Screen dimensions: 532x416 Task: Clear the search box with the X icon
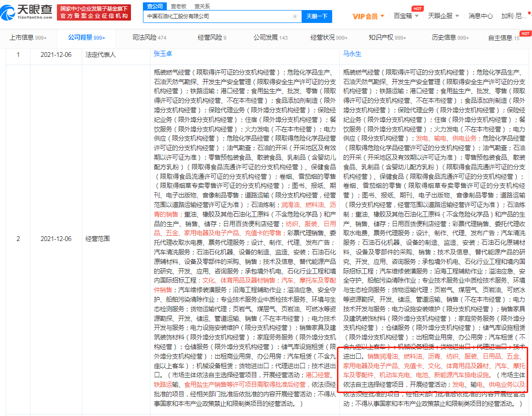[x=295, y=16]
